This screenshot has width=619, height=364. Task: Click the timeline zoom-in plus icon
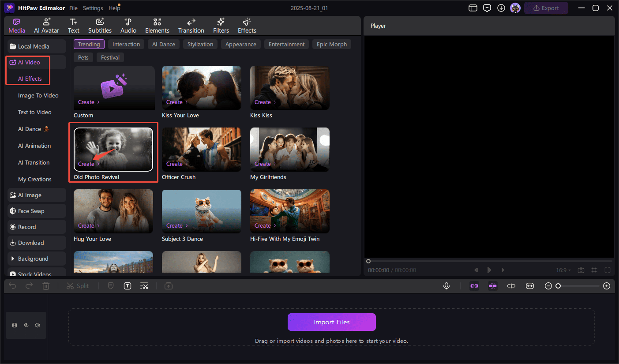[x=607, y=286]
